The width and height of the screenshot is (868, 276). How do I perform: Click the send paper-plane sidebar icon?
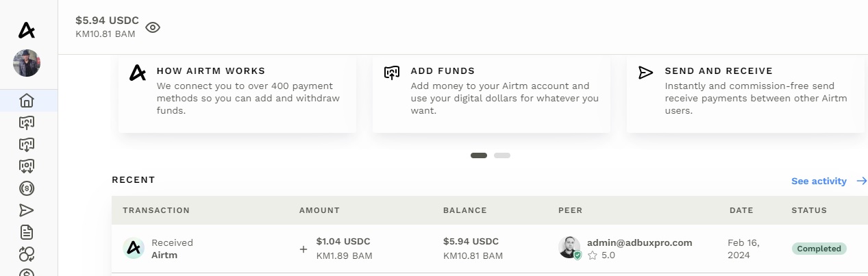tap(27, 210)
